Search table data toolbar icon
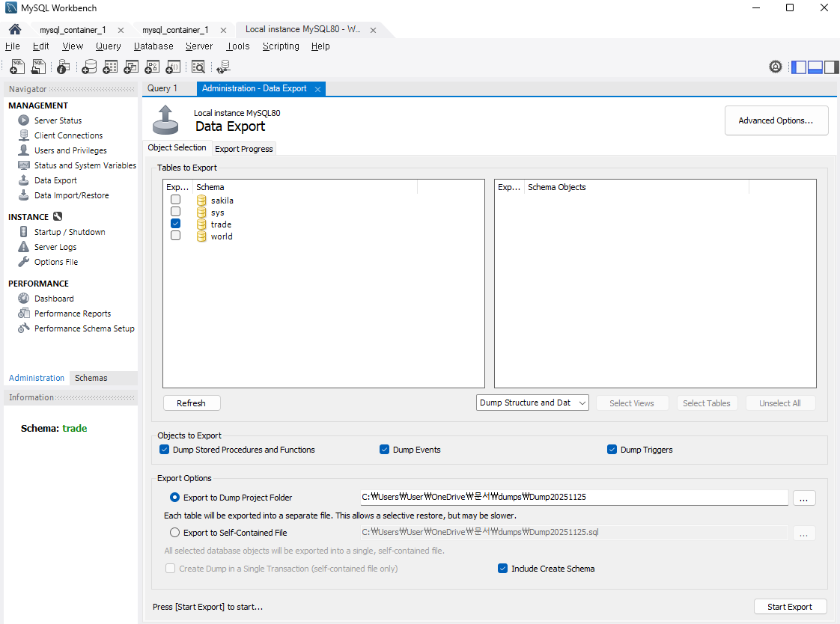 [198, 67]
